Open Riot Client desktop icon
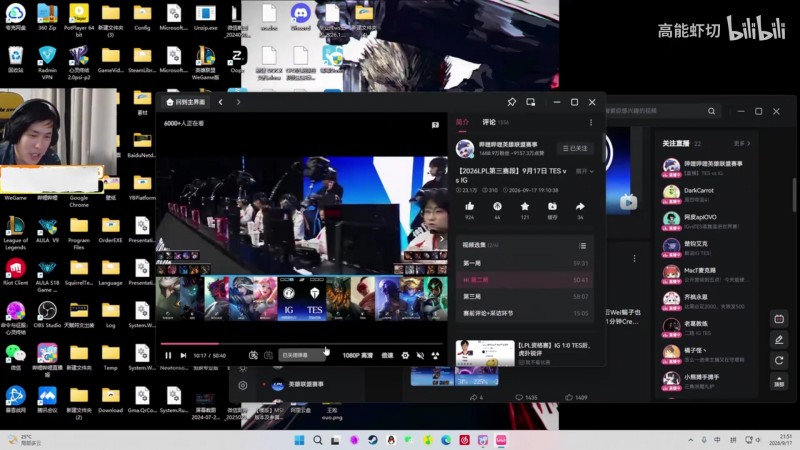Screen dimensions: 800x450 click(x=15, y=272)
